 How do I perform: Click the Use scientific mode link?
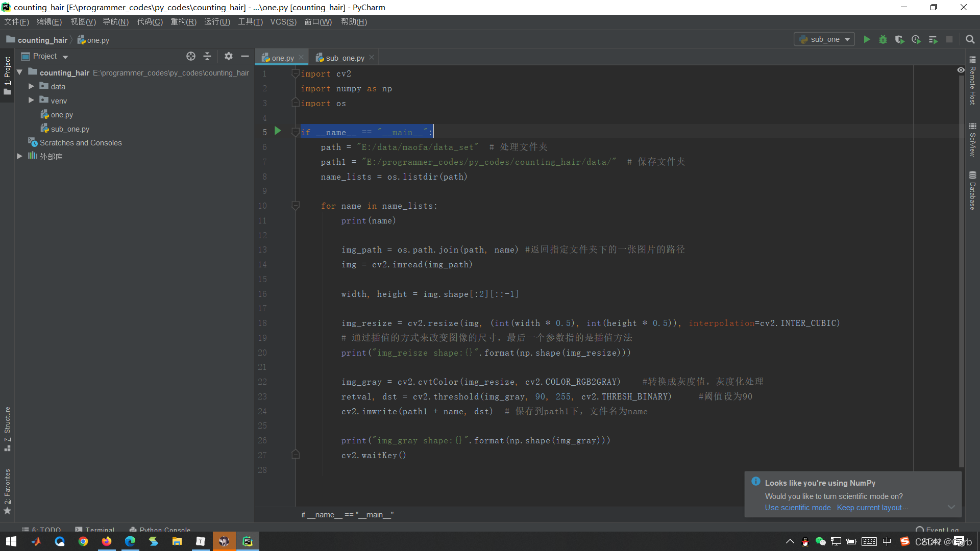[x=797, y=508]
